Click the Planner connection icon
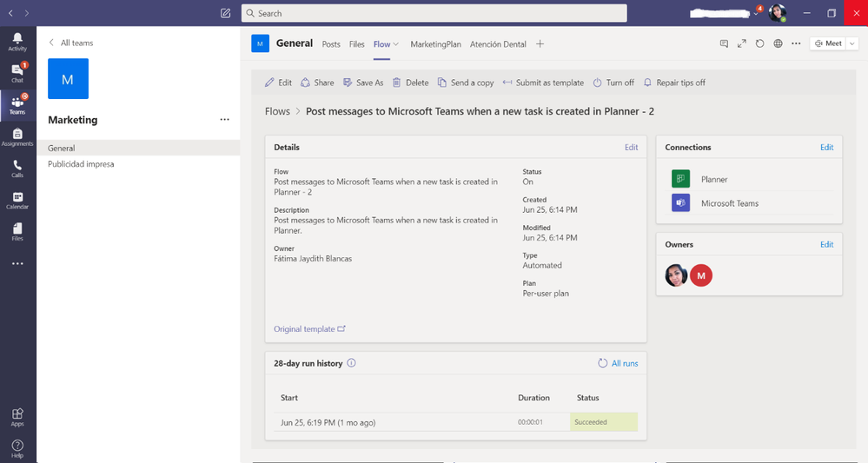 [x=680, y=179]
